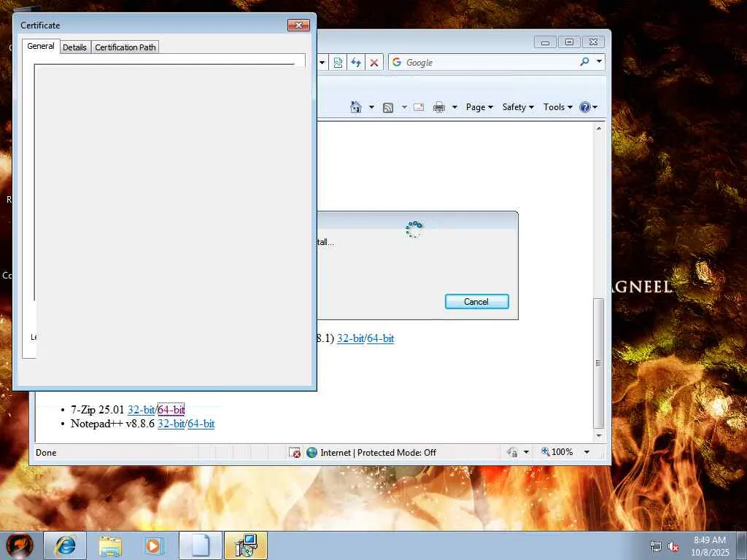The width and height of the screenshot is (747, 560).
Task: Open the Certification Path tab
Action: click(125, 47)
